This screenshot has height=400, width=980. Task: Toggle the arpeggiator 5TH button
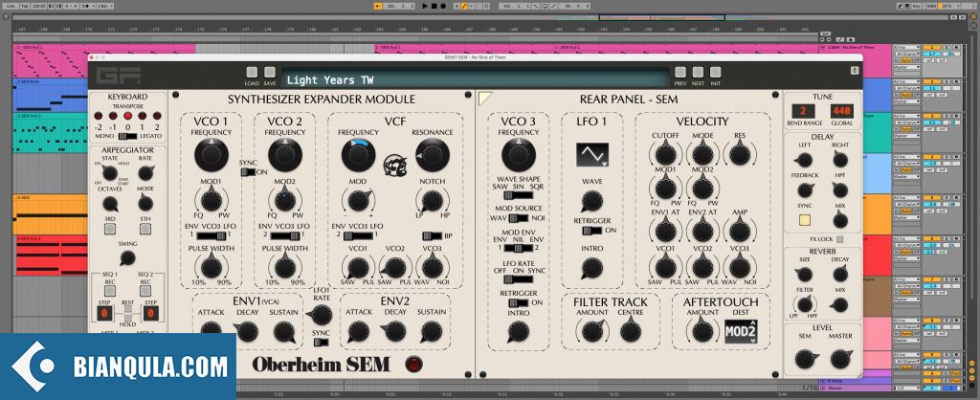click(145, 229)
